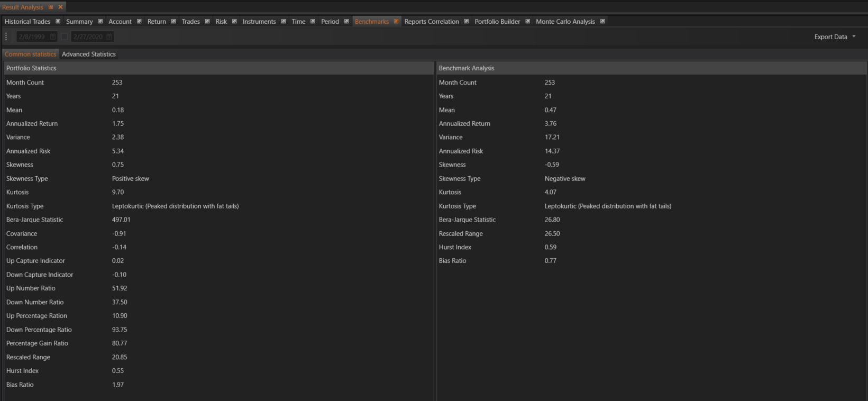Detach the Risk tab using its icon
868x401 pixels.
pyautogui.click(x=234, y=22)
